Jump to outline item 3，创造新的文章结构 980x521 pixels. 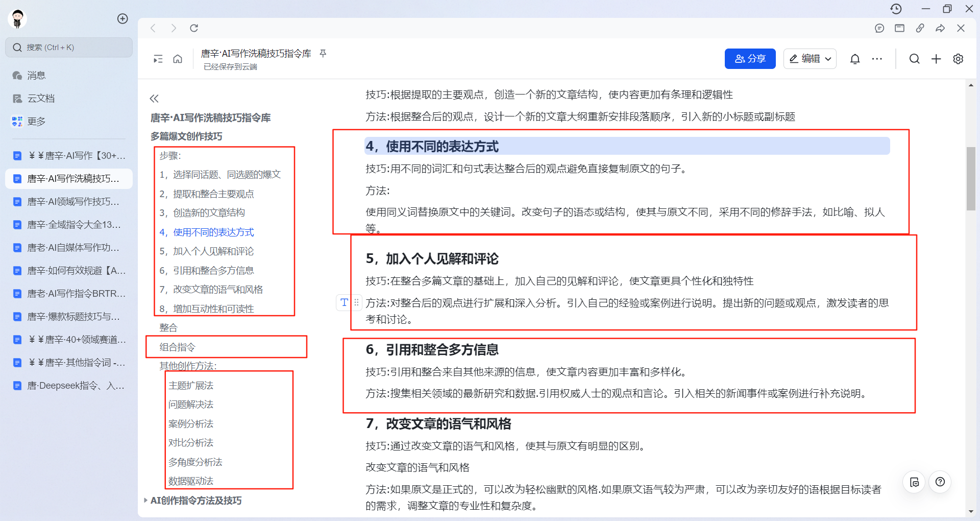202,213
